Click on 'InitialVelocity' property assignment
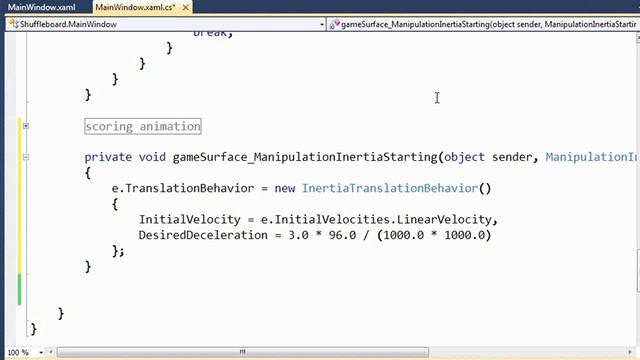 click(189, 220)
